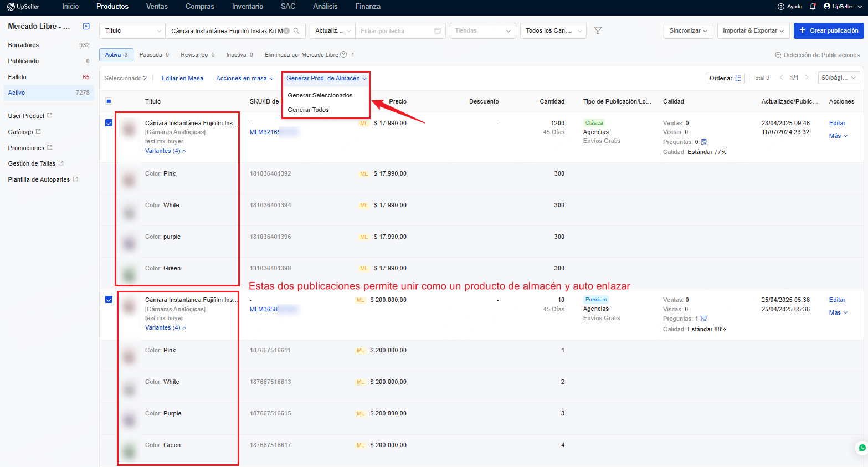
Task: Open Más menu for first listing
Action: pos(838,136)
